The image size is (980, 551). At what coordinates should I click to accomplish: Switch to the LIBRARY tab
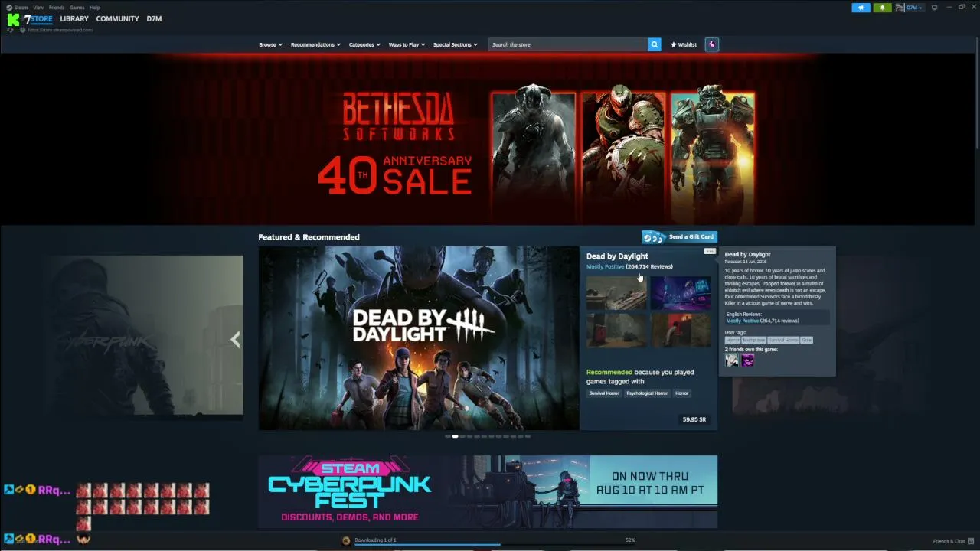74,19
